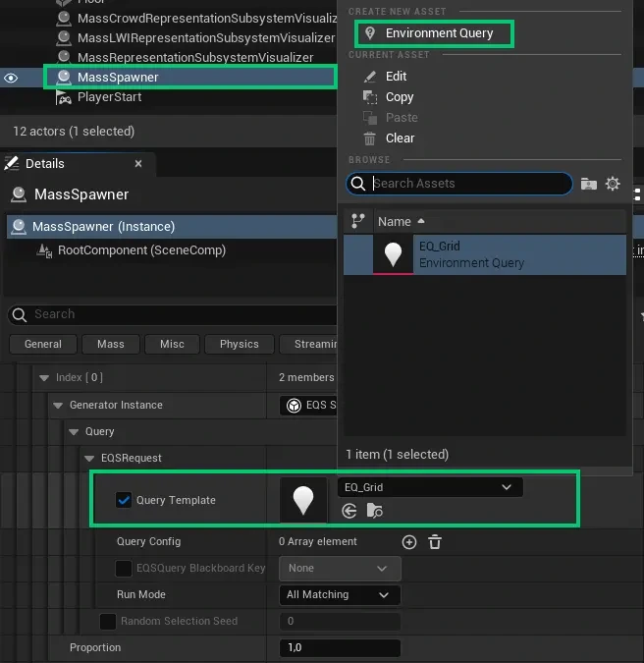Open asset picker settings gear
The height and width of the screenshot is (663, 644).
pyautogui.click(x=613, y=184)
